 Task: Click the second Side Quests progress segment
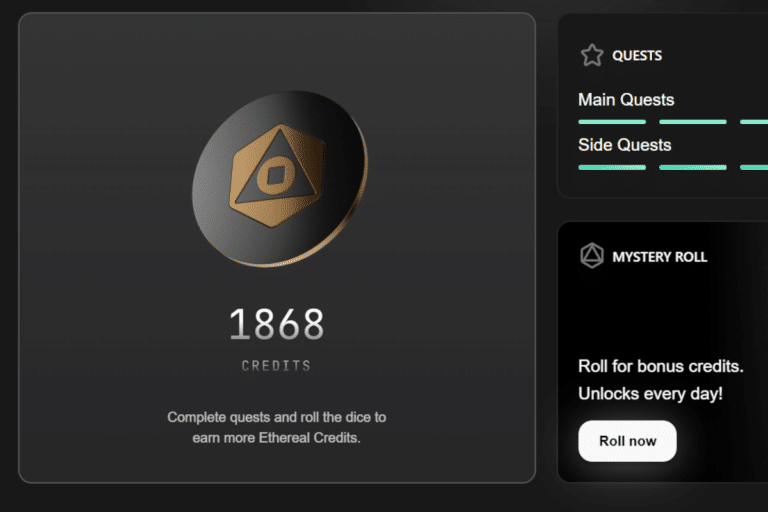pyautogui.click(x=692, y=167)
